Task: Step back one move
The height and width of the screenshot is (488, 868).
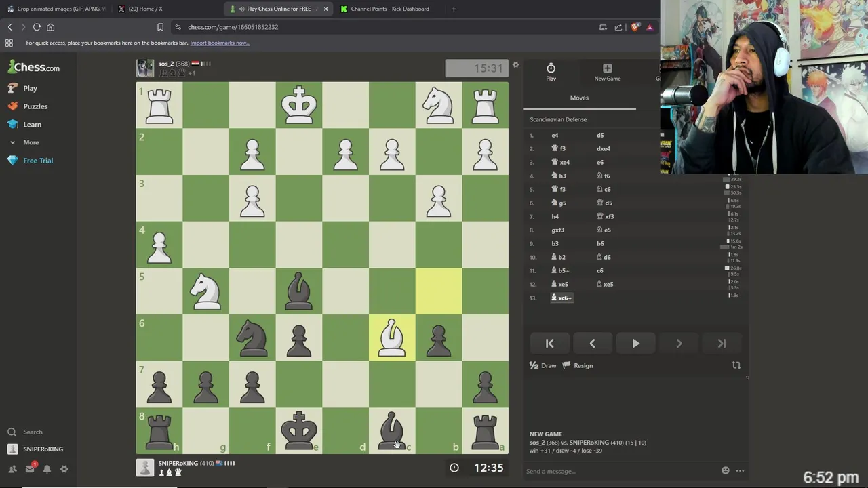Action: [593, 344]
